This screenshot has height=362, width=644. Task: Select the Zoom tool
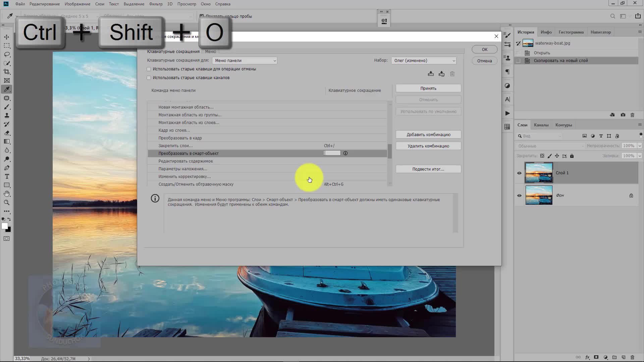click(7, 202)
